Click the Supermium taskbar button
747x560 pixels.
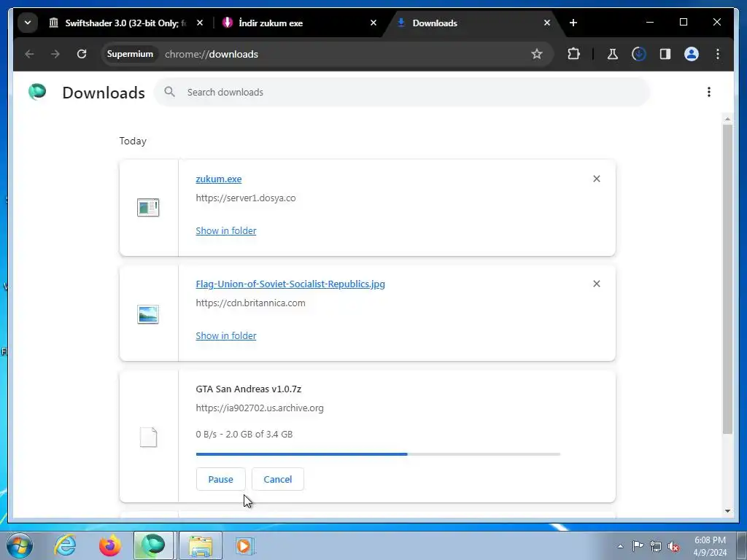pyautogui.click(x=153, y=545)
